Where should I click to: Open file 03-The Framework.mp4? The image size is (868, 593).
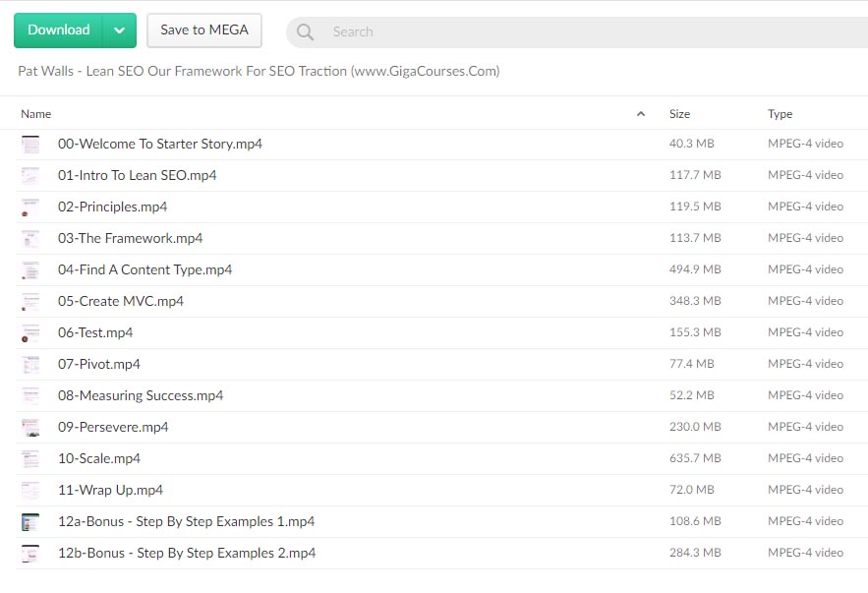130,239
